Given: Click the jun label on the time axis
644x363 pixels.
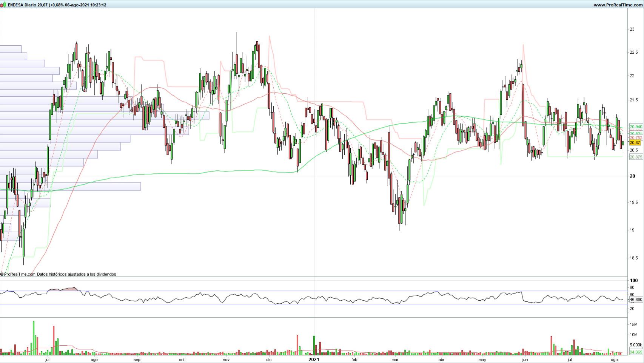Looking at the screenshot, I should (x=524, y=360).
